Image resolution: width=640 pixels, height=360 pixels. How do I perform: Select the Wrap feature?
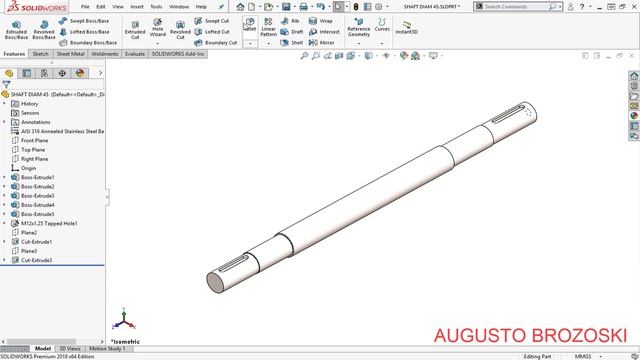click(x=320, y=21)
